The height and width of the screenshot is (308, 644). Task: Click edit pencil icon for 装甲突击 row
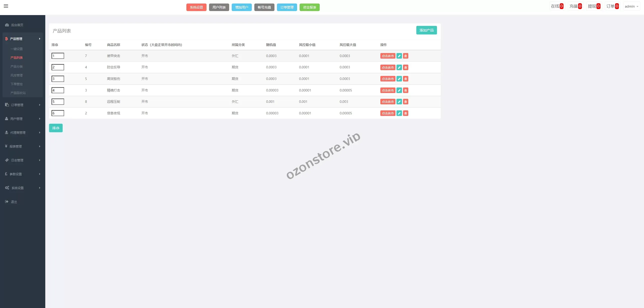pyautogui.click(x=399, y=56)
